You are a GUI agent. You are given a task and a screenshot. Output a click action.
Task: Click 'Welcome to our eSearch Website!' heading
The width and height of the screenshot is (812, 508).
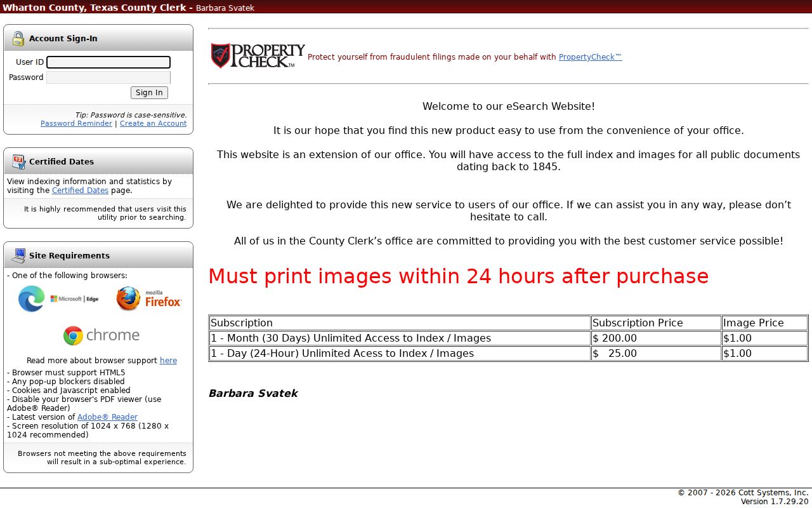(x=509, y=107)
